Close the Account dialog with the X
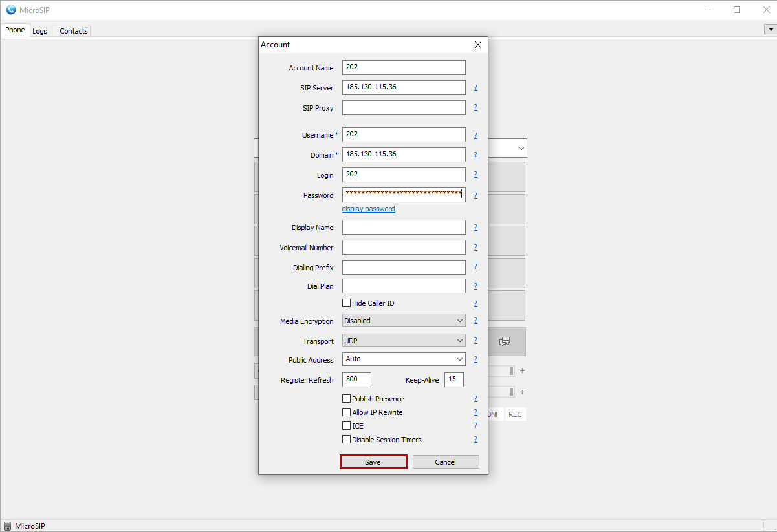The image size is (777, 532). (x=478, y=45)
